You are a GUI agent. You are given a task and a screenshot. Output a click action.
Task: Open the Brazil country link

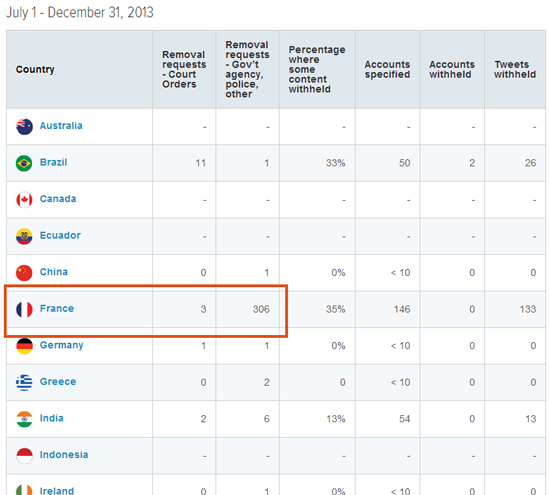53,162
